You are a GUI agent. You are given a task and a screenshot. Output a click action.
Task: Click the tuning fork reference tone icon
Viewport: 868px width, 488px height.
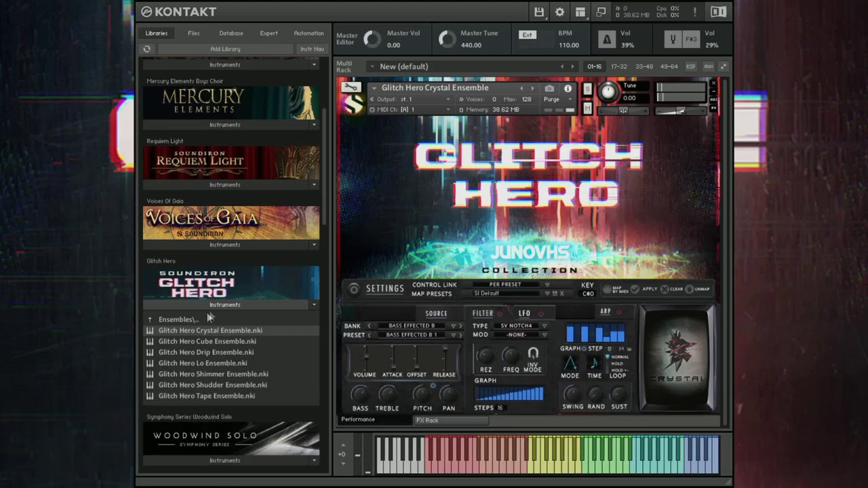(x=673, y=39)
